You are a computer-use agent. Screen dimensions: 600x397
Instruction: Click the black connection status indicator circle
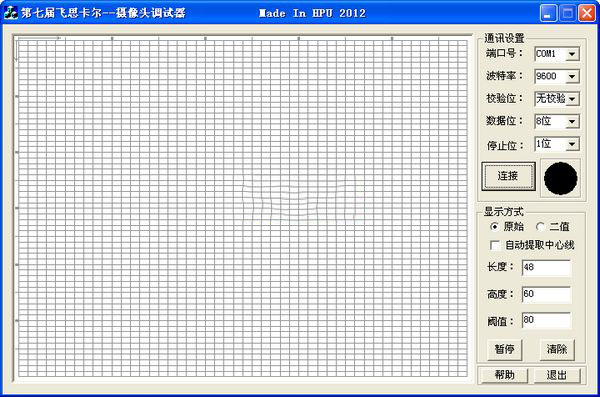coord(561,178)
